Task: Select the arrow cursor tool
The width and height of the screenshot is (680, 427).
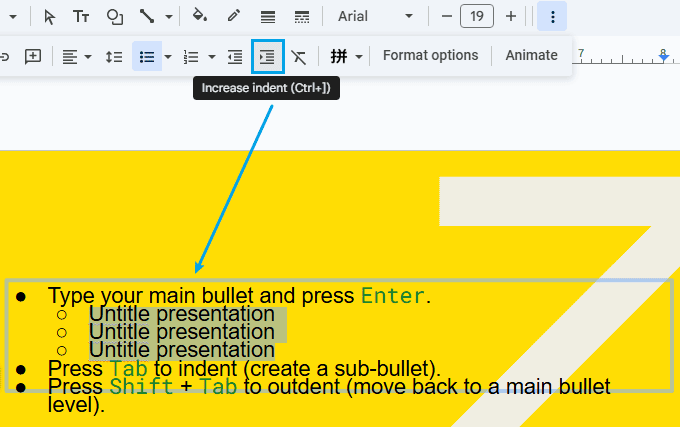Action: coord(49,17)
